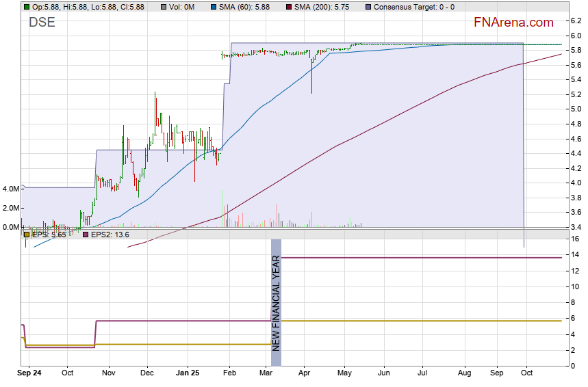This screenshot has width=588, height=387.
Task: Select the 'Jan 25' date label
Action: click(188, 373)
